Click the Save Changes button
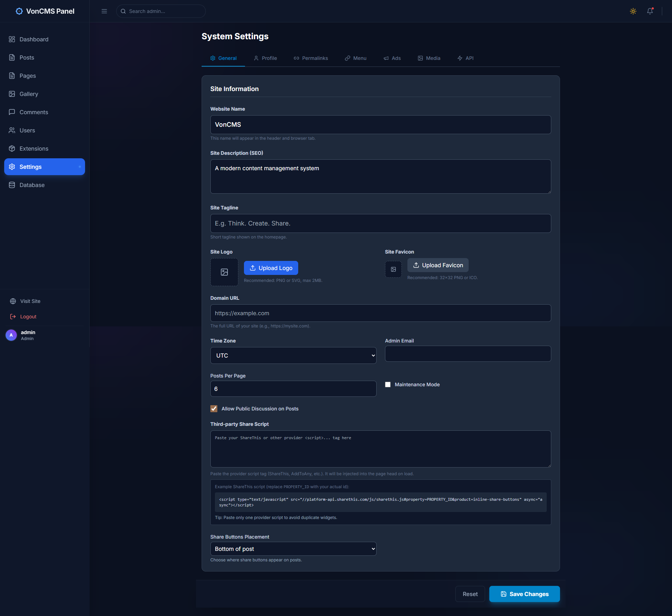 click(x=524, y=594)
